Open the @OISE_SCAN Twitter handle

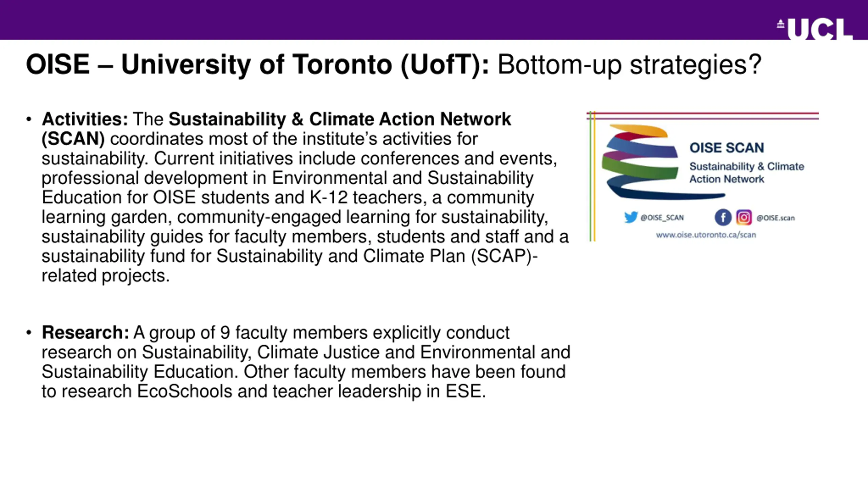coord(662,218)
